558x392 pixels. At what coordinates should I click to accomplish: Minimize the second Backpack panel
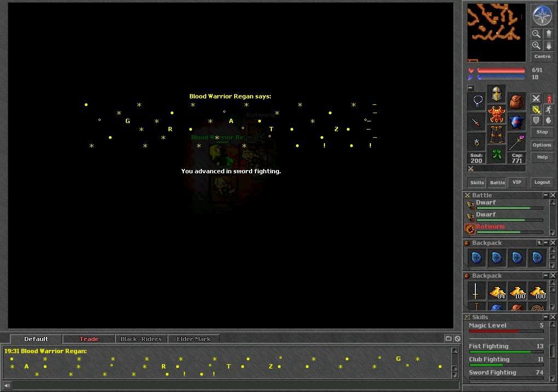click(546, 276)
